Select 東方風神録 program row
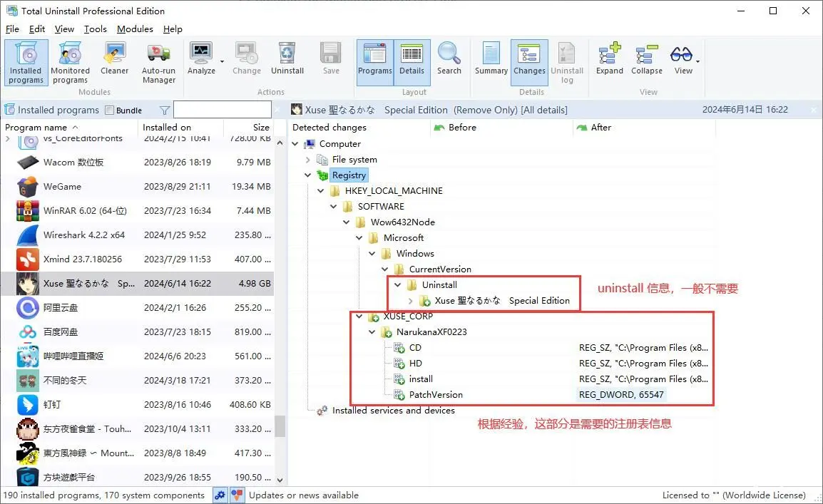The height and width of the screenshot is (504, 823). [x=138, y=453]
